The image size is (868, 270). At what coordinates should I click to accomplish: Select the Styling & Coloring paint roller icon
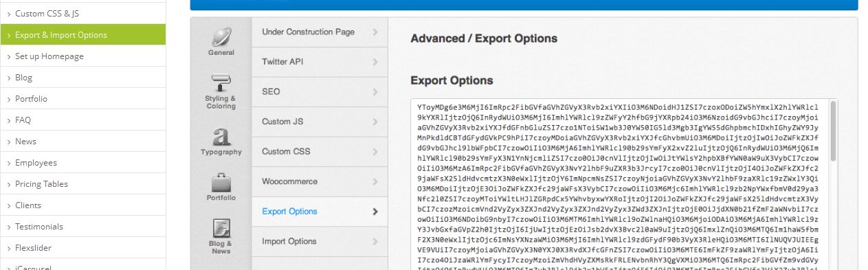pyautogui.click(x=221, y=83)
